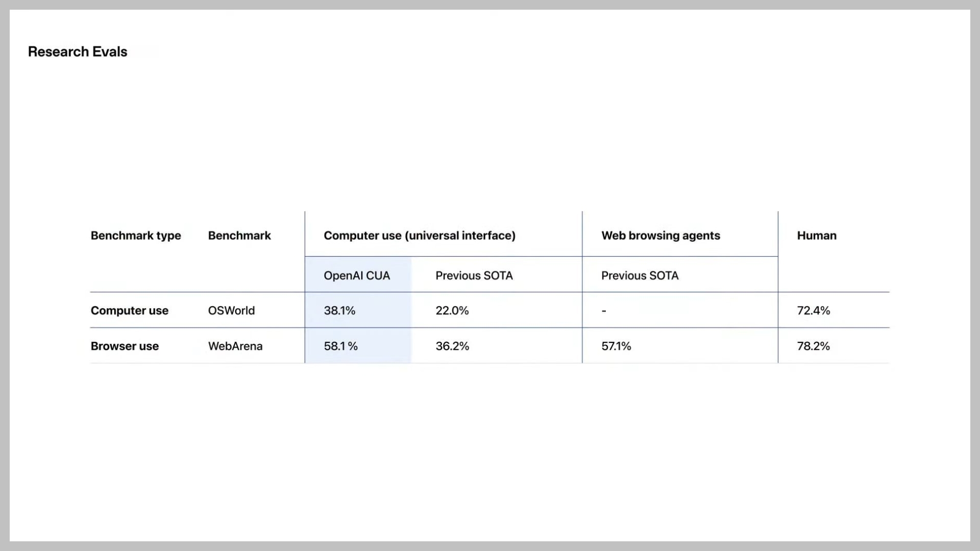
Task: Click the Web browsing agents column header
Action: coord(661,235)
